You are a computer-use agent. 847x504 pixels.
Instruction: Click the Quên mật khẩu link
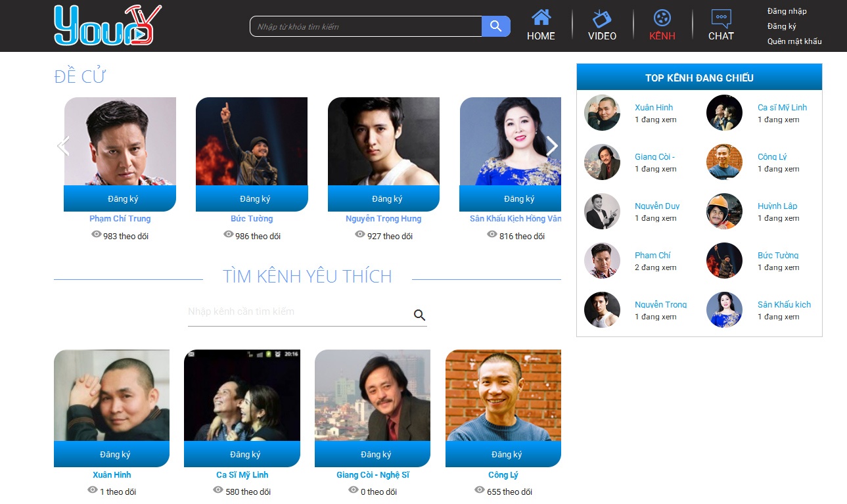click(x=794, y=41)
